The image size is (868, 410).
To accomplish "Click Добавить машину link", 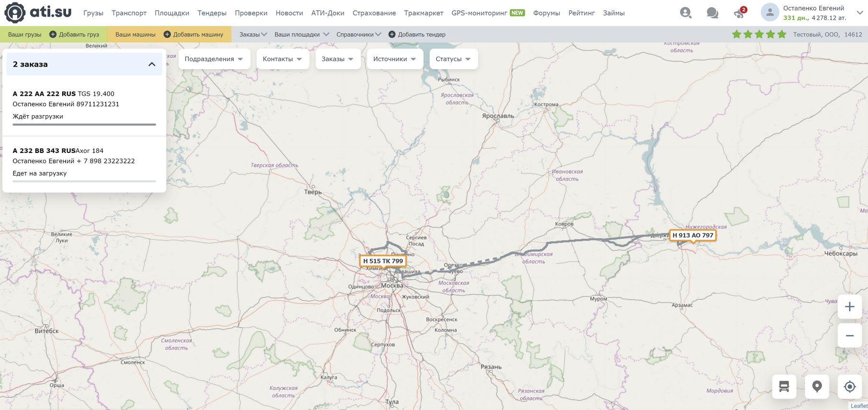I will click(x=198, y=35).
